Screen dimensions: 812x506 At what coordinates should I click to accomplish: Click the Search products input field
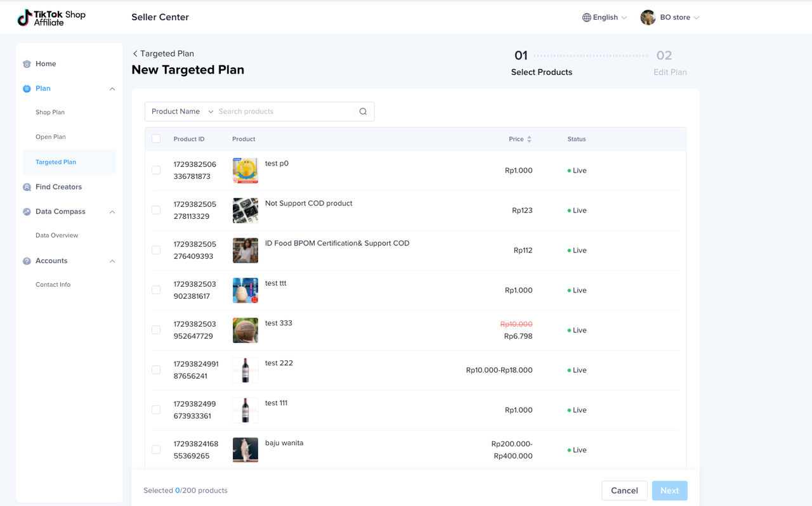pyautogui.click(x=284, y=112)
